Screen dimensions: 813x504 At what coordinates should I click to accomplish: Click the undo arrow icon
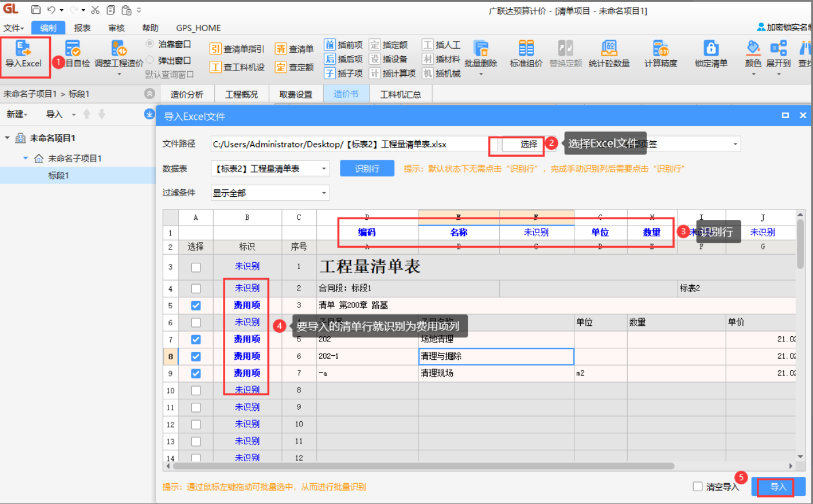coord(52,10)
